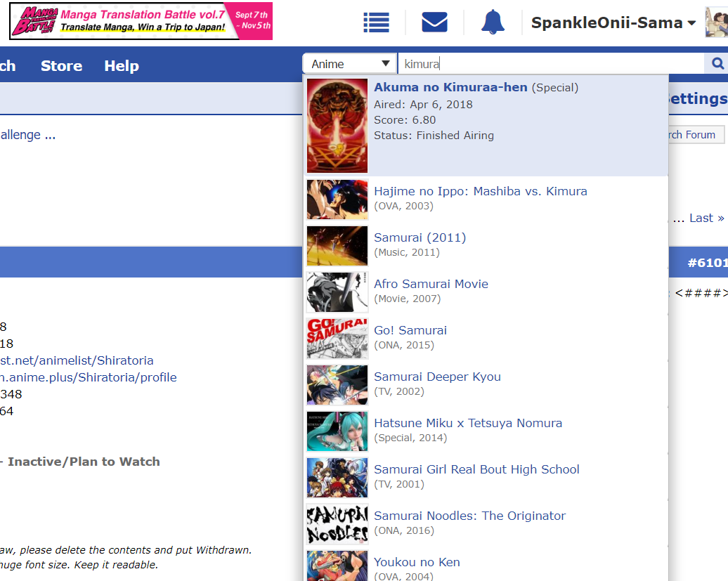This screenshot has width=728, height=581.
Task: Open the Youkou no Ken result
Action: tap(486, 565)
